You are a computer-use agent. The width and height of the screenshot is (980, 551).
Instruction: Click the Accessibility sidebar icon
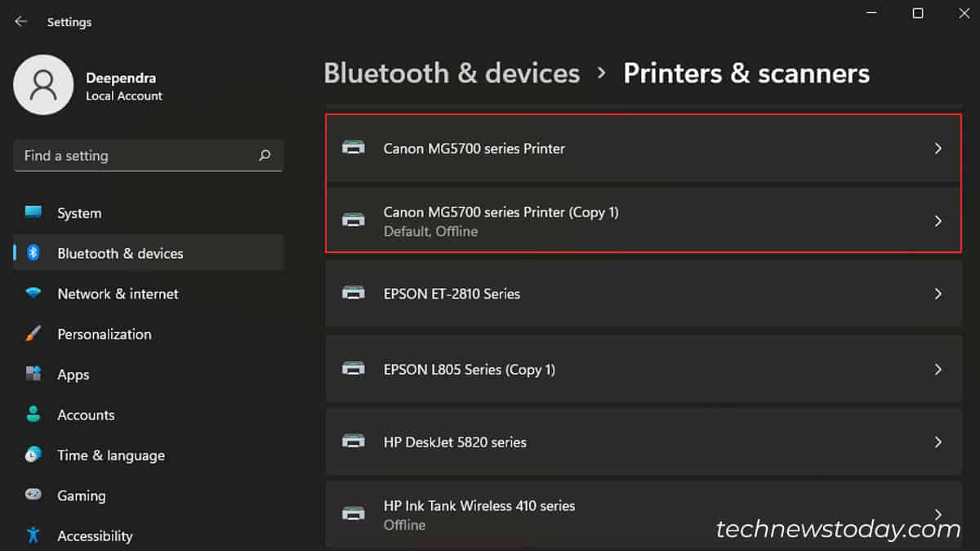(x=33, y=535)
